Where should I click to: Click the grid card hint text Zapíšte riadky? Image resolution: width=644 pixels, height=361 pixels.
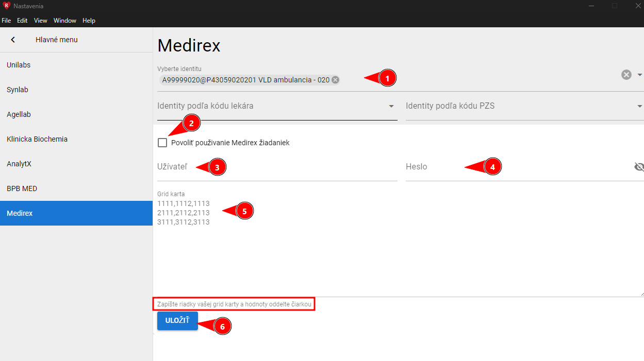click(234, 304)
